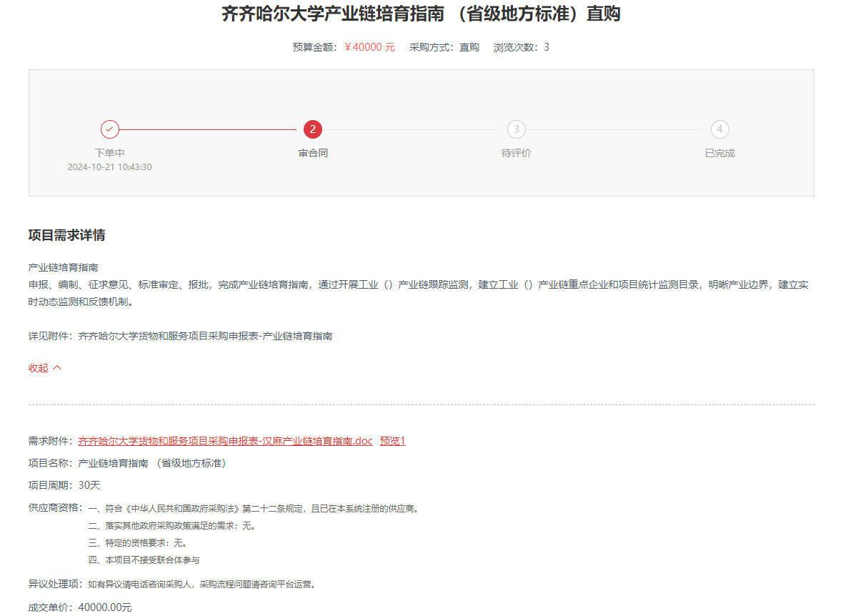Click the red step 2 circle
This screenshot has height=616, width=848.
312,129
